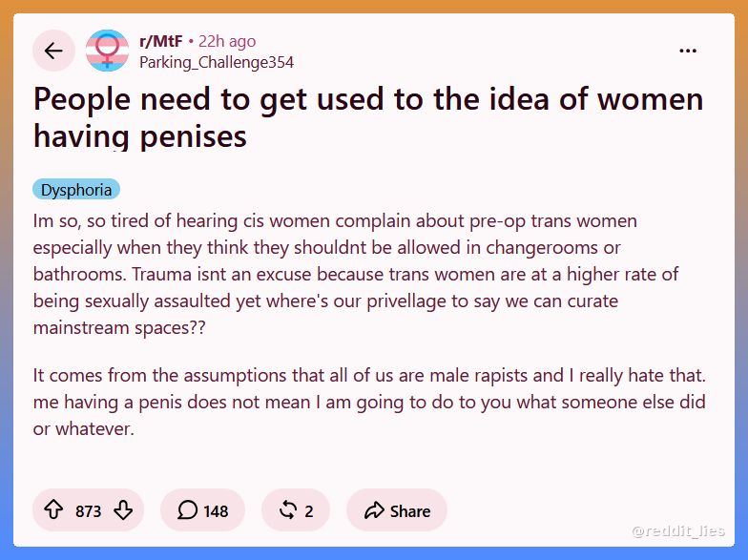Viewport: 748px width, 560px height.
Task: Click the 22h ago timestamp
Action: [227, 42]
